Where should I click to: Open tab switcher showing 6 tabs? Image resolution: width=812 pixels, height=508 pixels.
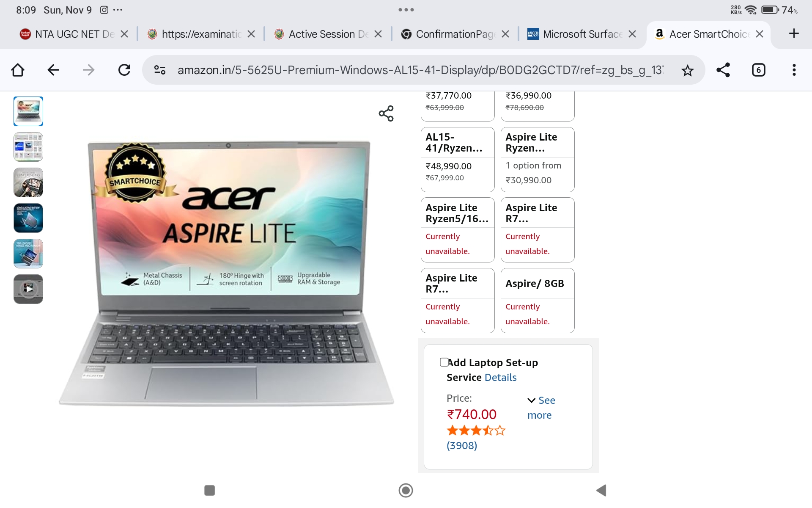(759, 70)
